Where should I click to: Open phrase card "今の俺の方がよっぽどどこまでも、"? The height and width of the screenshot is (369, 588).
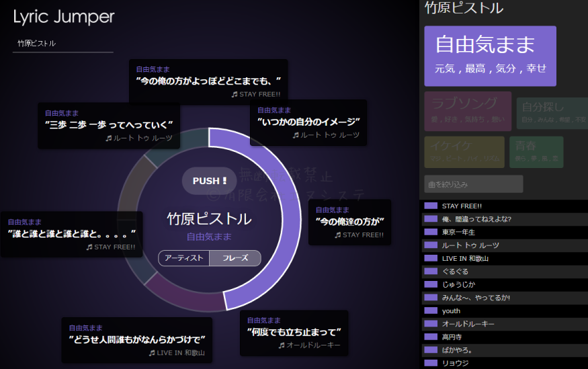click(208, 81)
